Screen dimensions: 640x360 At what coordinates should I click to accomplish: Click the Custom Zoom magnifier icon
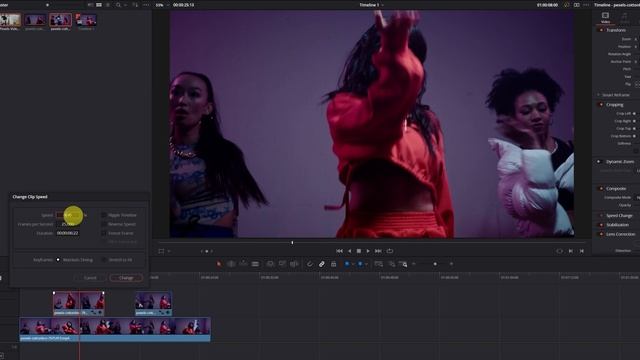pyautogui.click(x=403, y=264)
